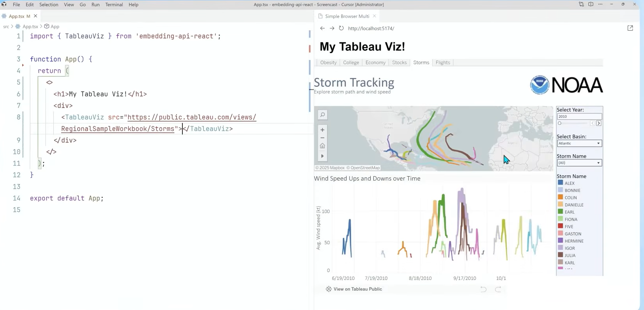Close the App.tsx editor tab
Screen dimensions: 644x310
(x=36, y=16)
